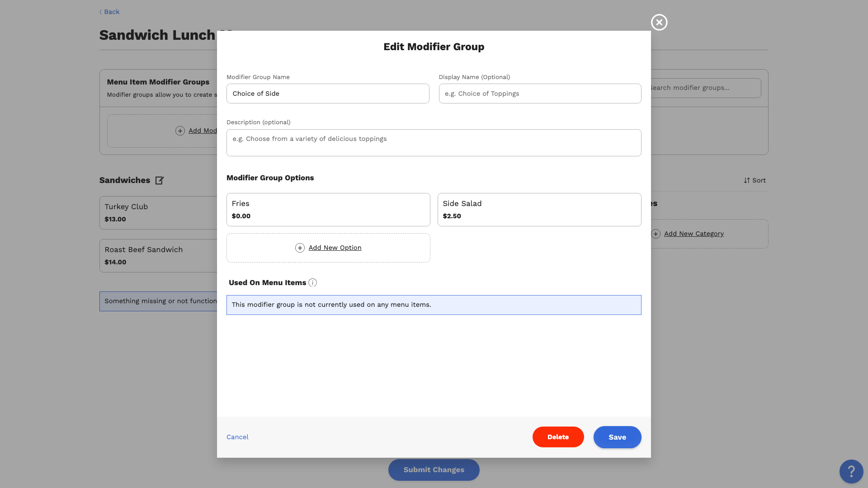The width and height of the screenshot is (868, 488).
Task: Click the search modifier groups field
Action: 706,88
